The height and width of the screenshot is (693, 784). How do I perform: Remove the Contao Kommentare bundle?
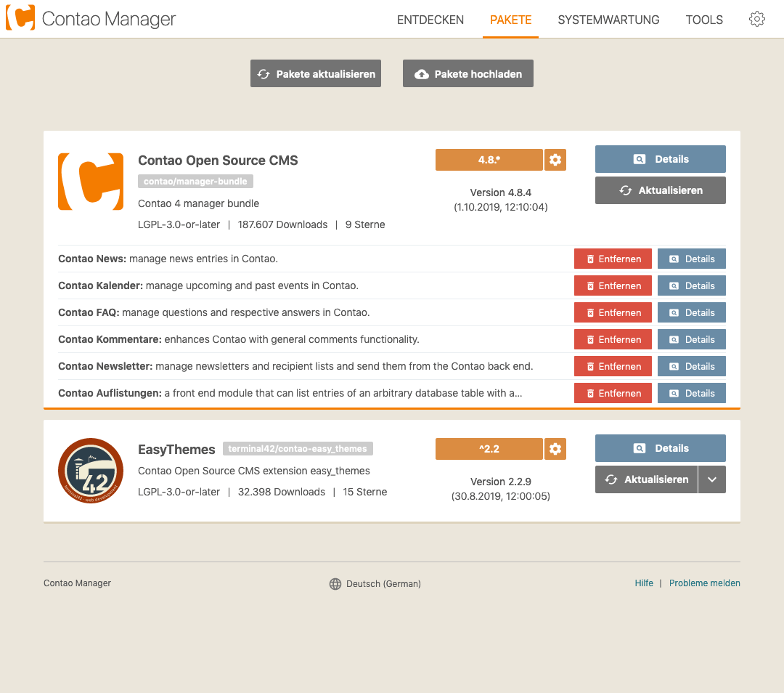[613, 340]
